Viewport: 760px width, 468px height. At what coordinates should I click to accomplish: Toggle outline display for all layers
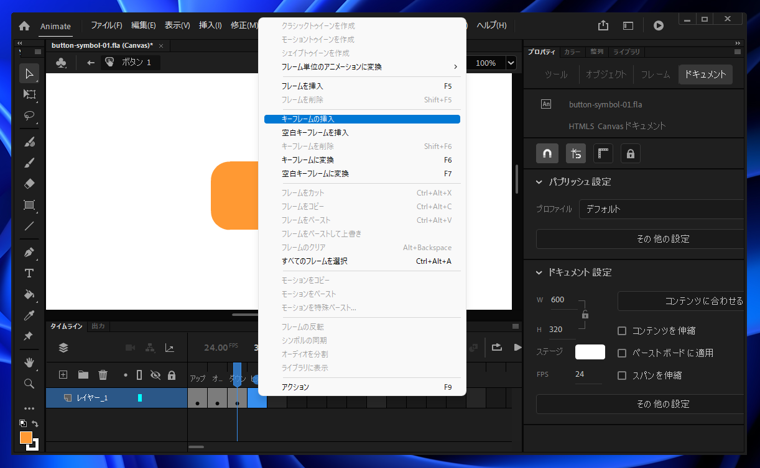point(140,375)
